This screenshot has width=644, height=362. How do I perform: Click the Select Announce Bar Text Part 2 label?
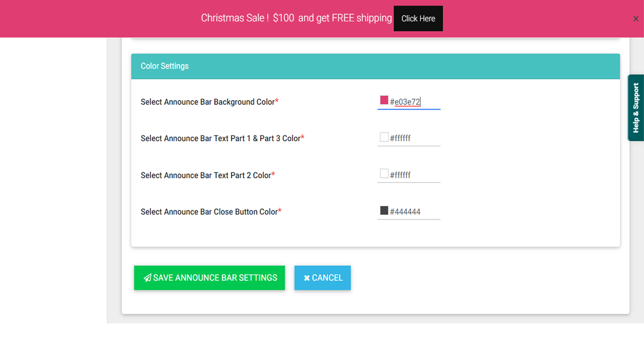pyautogui.click(x=205, y=175)
